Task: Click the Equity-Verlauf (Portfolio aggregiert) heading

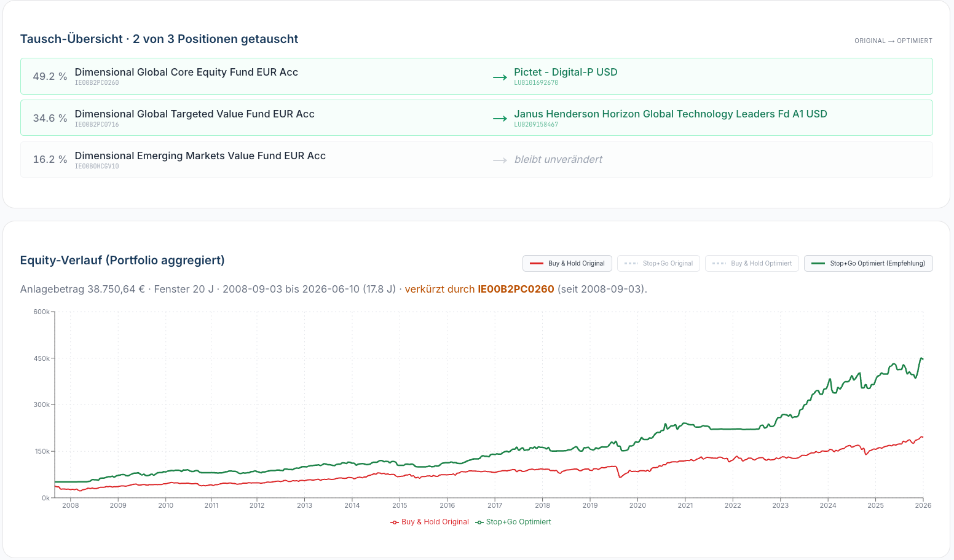Action: (122, 260)
